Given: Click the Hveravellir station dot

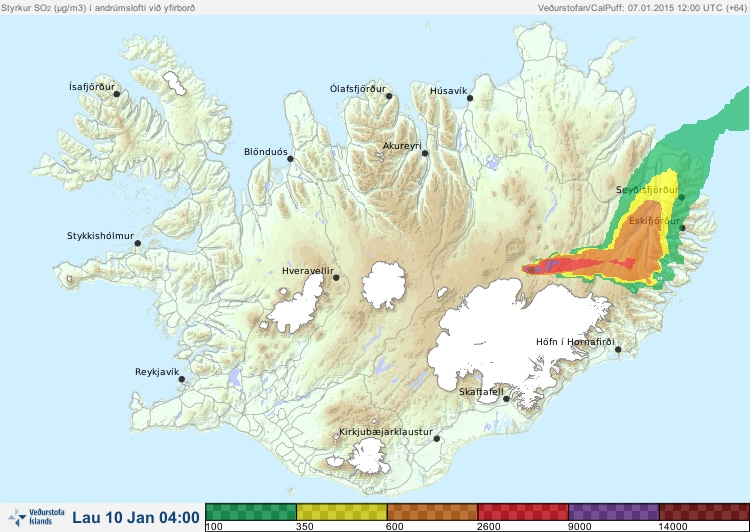Looking at the screenshot, I should (x=336, y=277).
